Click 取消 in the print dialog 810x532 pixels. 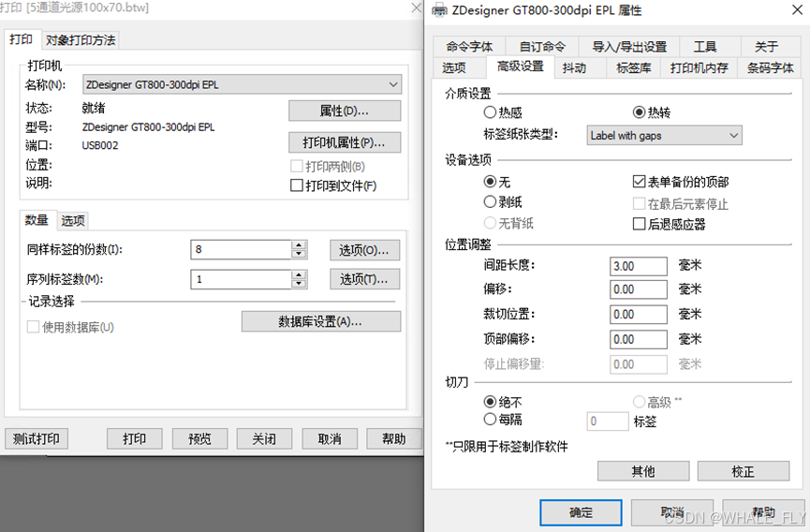coord(330,439)
